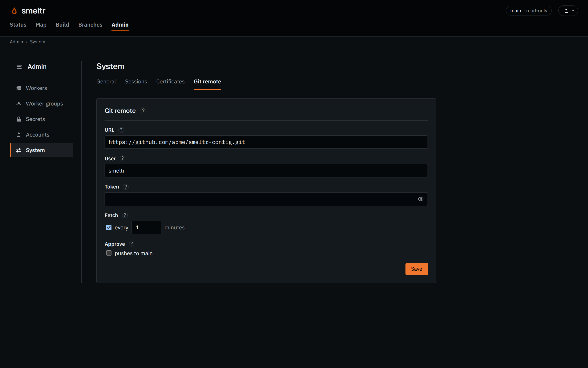Disable the fetch every minutes checkbox

(109, 228)
